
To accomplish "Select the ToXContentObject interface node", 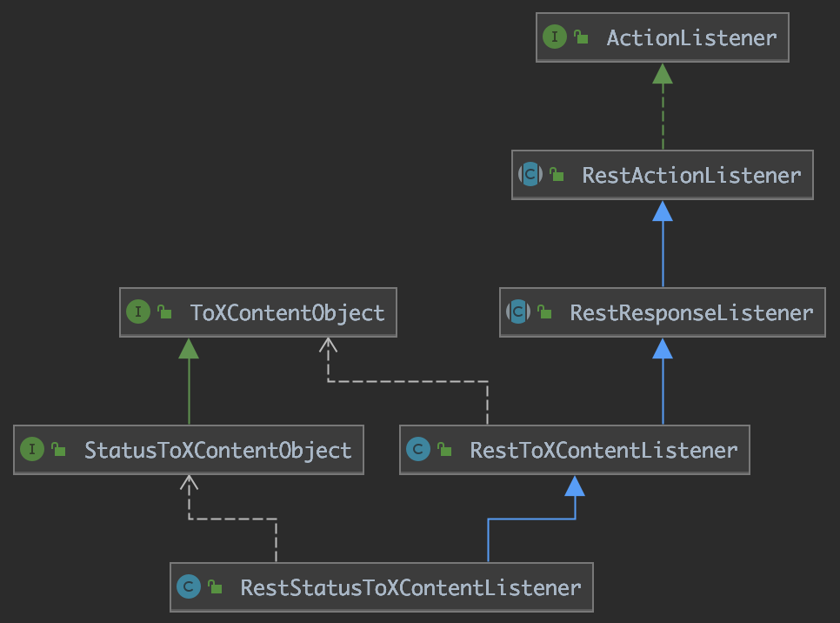I will (x=258, y=312).
